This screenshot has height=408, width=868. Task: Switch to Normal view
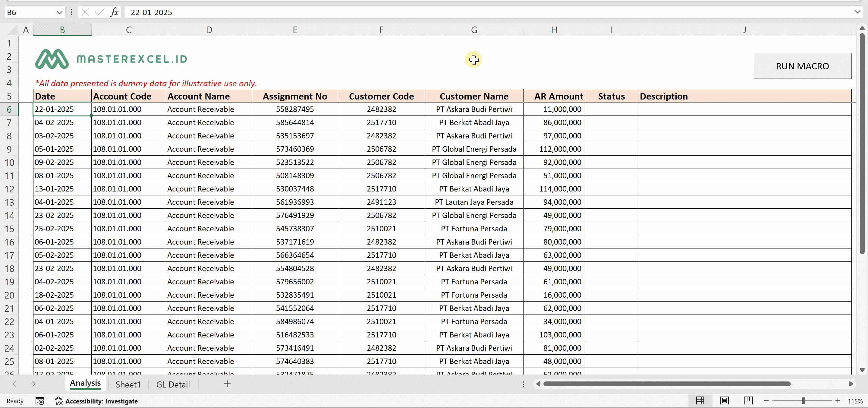700,400
